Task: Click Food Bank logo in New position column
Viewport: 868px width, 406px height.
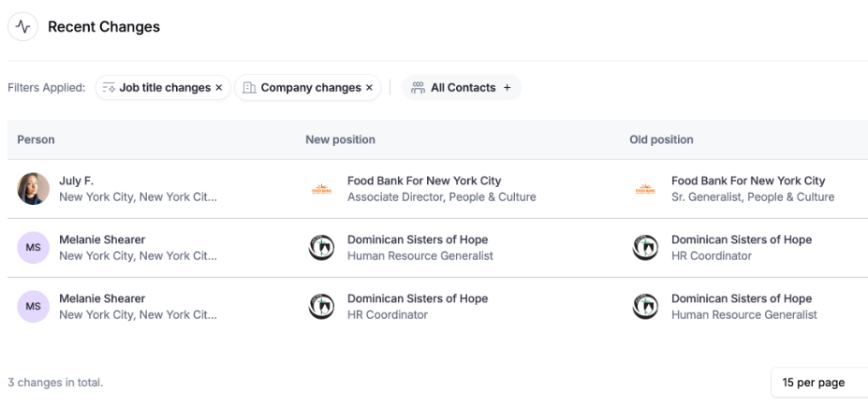Action: [x=321, y=189]
